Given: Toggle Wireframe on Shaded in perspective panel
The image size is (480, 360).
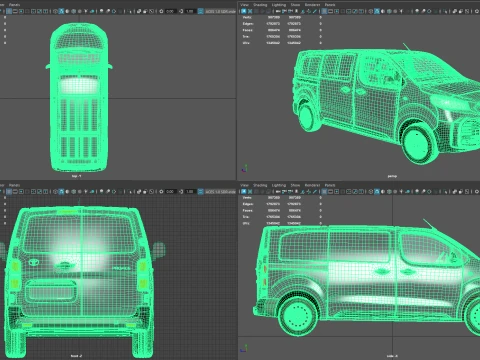Looking at the screenshot, I should point(389,11).
